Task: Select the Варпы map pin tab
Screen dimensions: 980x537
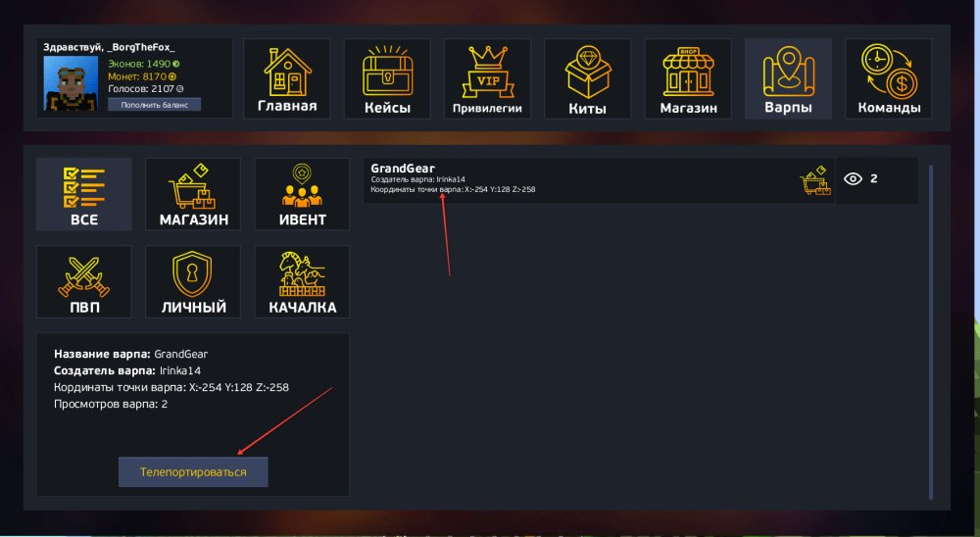Action: tap(788, 78)
